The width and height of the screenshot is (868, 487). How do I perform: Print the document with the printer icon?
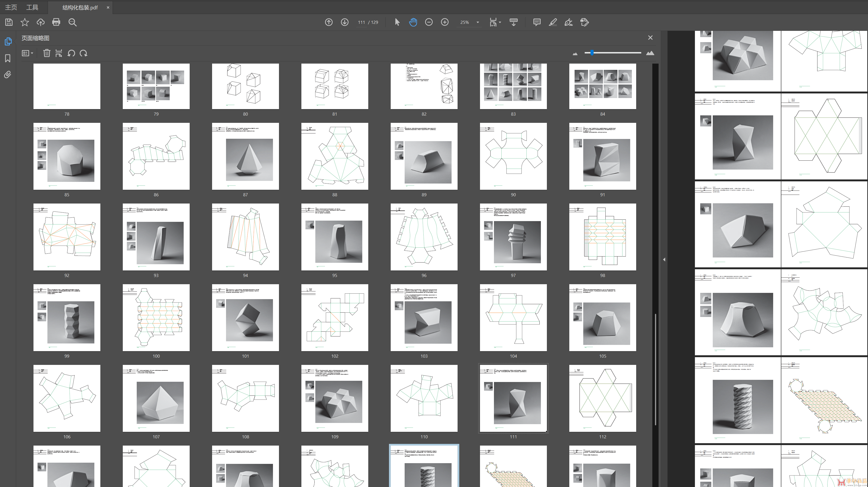click(x=56, y=22)
